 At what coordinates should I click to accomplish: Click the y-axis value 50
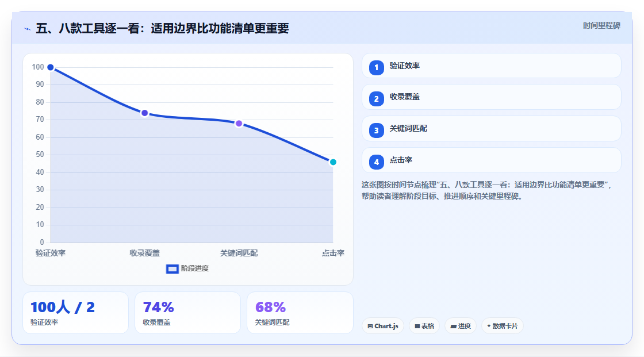click(x=40, y=155)
